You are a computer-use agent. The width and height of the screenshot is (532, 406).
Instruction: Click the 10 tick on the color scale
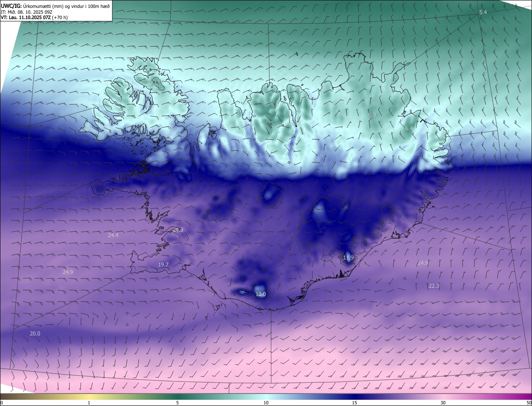[266, 403]
